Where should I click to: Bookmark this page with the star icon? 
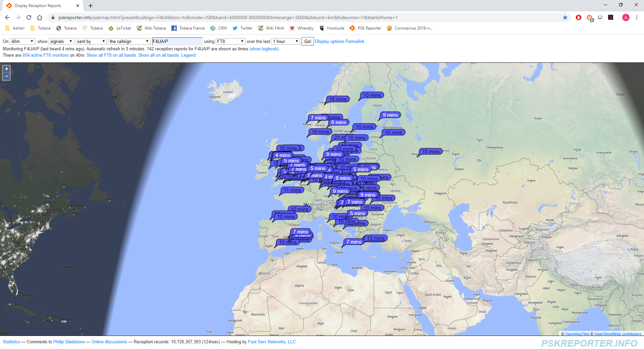click(x=565, y=17)
